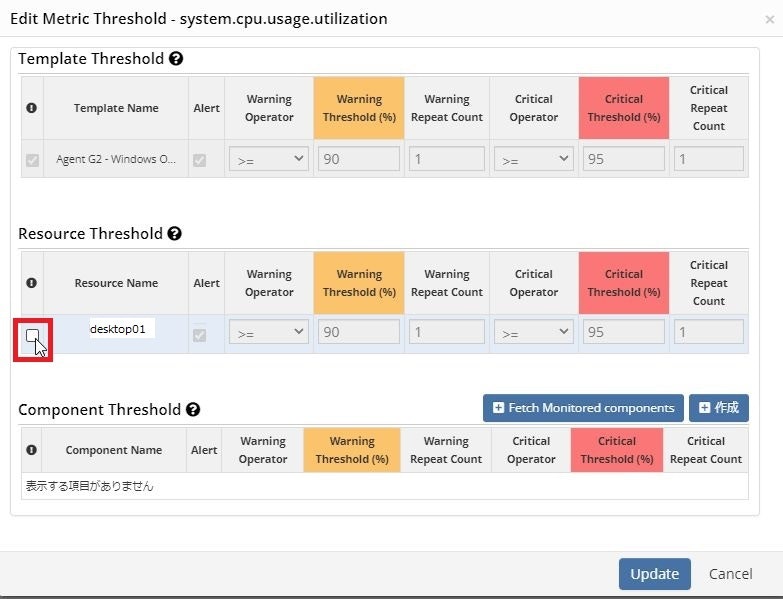Click template Warning Repeat Count field
The height and width of the screenshot is (599, 783).
point(447,159)
